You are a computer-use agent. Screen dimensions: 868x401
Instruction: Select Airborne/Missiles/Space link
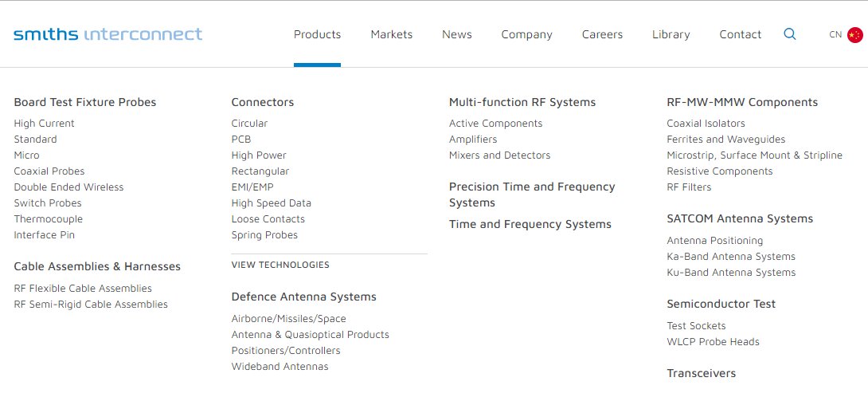[288, 319]
